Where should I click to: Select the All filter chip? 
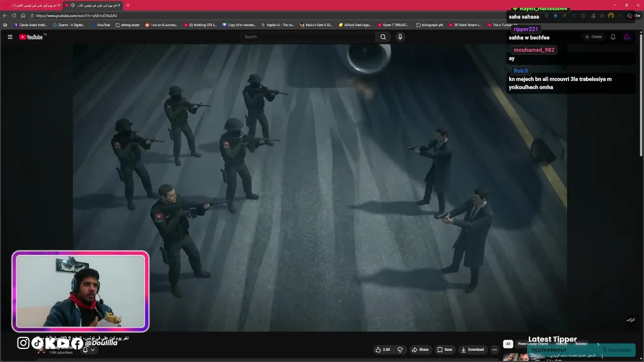pyautogui.click(x=508, y=344)
